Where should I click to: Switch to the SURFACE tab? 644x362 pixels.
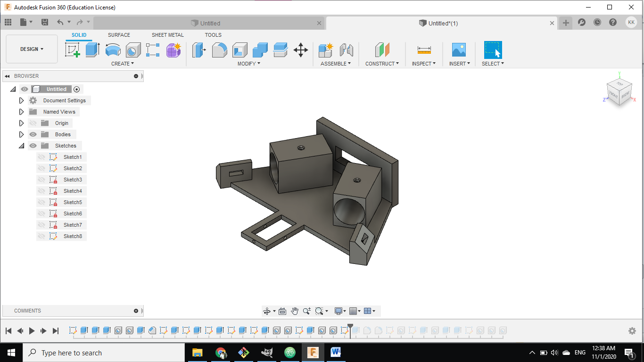[119, 35]
